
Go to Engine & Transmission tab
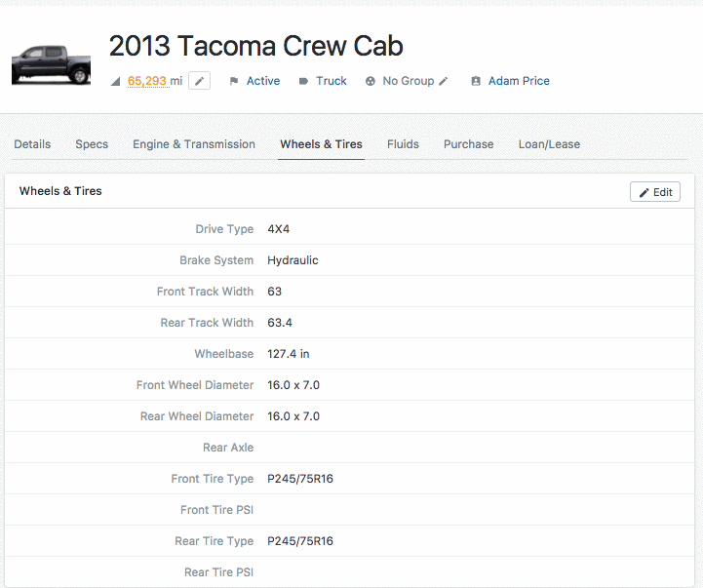point(194,144)
